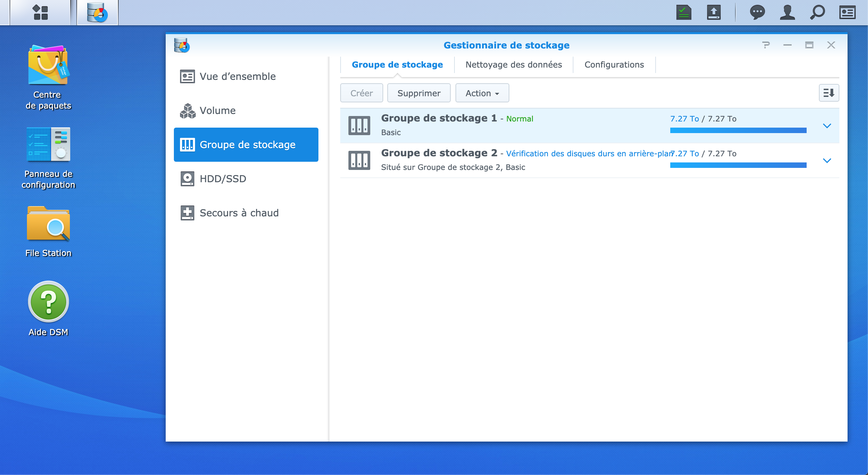Click the sort order icon button
Viewport: 868px width, 475px height.
click(x=829, y=93)
